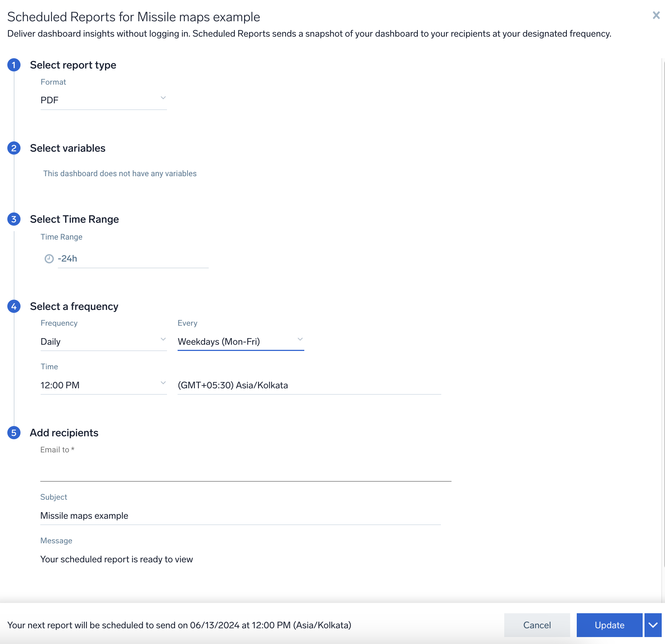
Task: Open the Format dropdown showing PDF
Action: pos(103,100)
